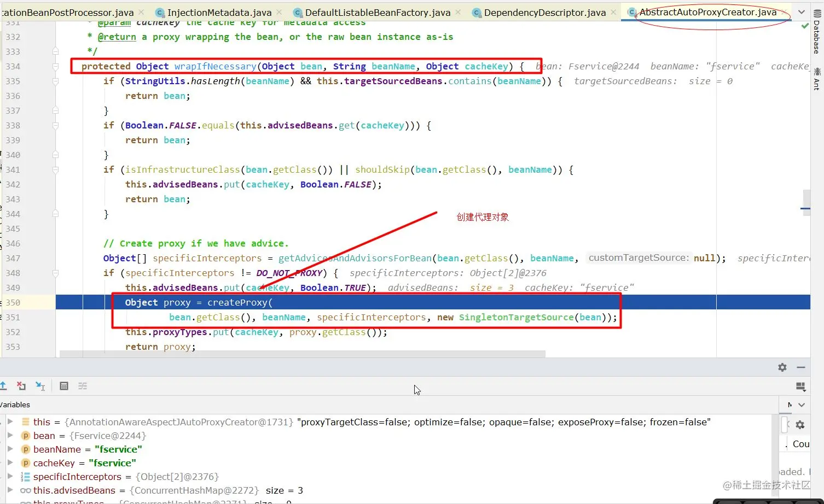Screen dimensions: 824x504
Task: Toggle the fold end marker on line 344
Action: [55, 214]
